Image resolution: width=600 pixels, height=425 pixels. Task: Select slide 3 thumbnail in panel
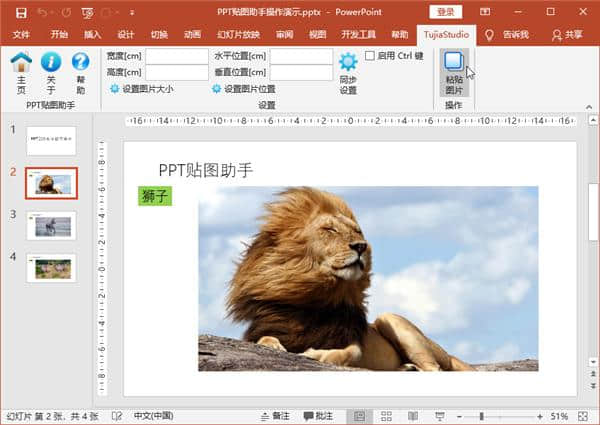[51, 225]
